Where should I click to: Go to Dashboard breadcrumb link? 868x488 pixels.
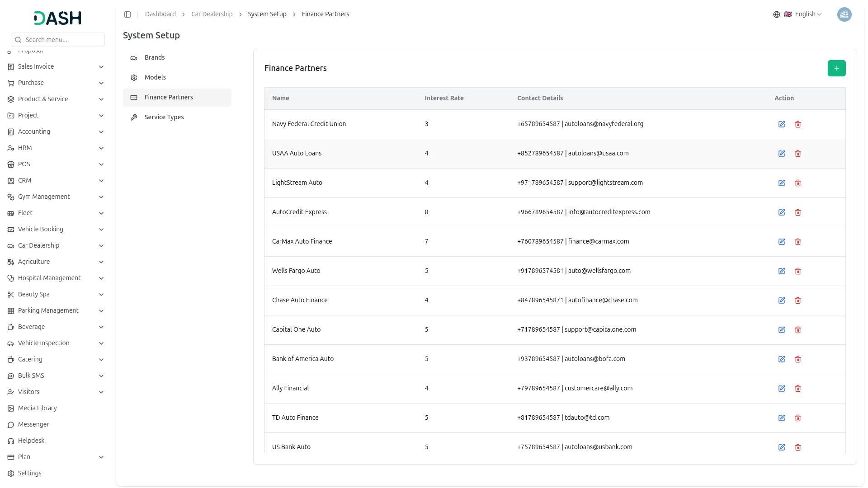coord(160,14)
